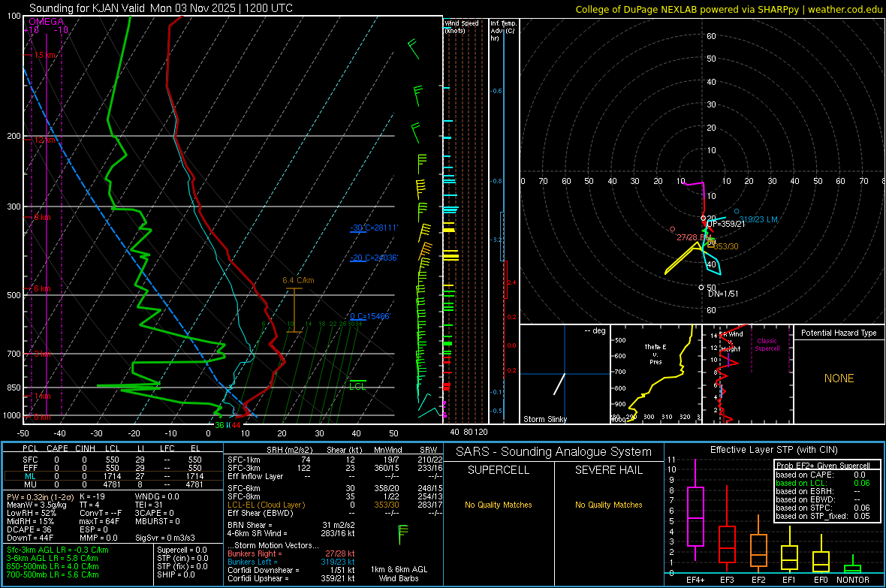
Task: Click the Wind Speed (knots) panel header
Action: click(462, 27)
